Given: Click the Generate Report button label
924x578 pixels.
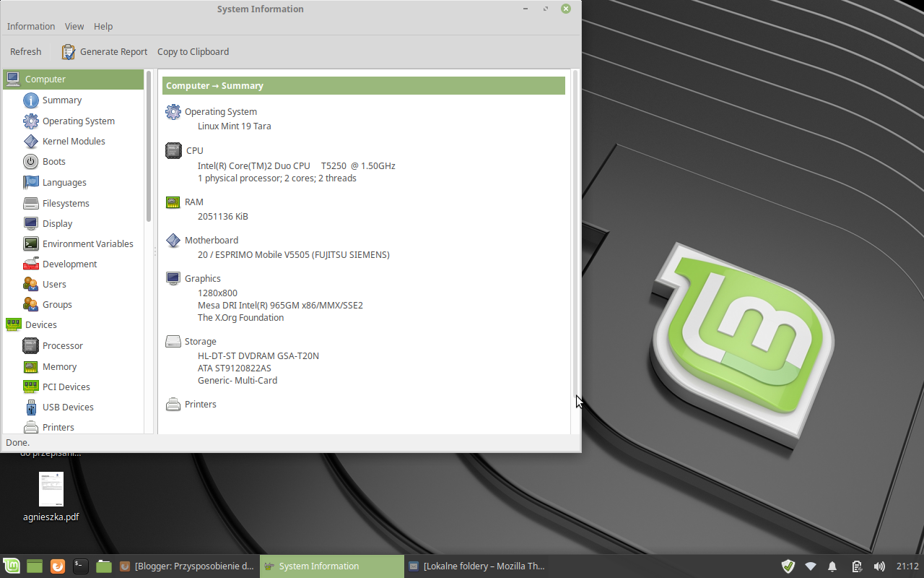Looking at the screenshot, I should (x=113, y=52).
